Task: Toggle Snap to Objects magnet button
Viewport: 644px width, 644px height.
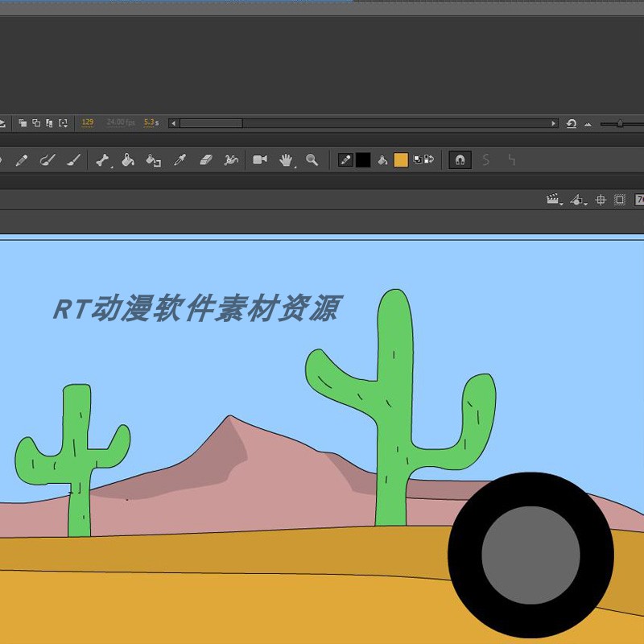Action: tap(460, 159)
